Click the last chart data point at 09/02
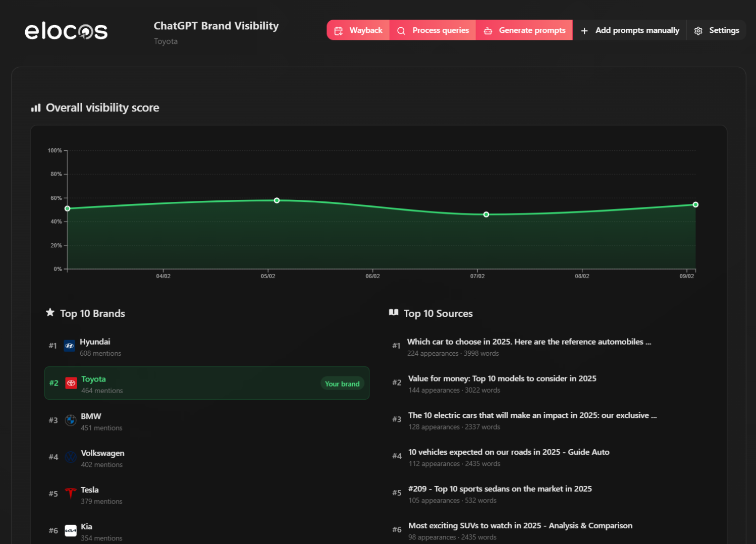Image resolution: width=756 pixels, height=544 pixels. (x=695, y=204)
